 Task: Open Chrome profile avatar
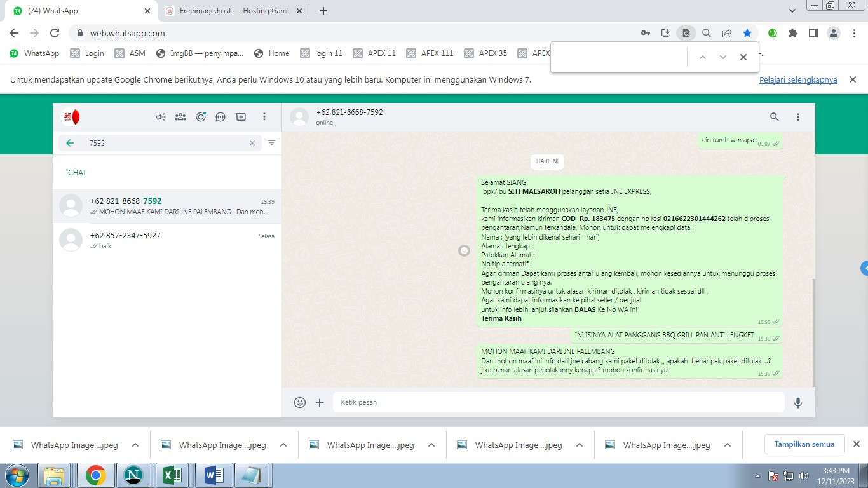[x=834, y=33]
